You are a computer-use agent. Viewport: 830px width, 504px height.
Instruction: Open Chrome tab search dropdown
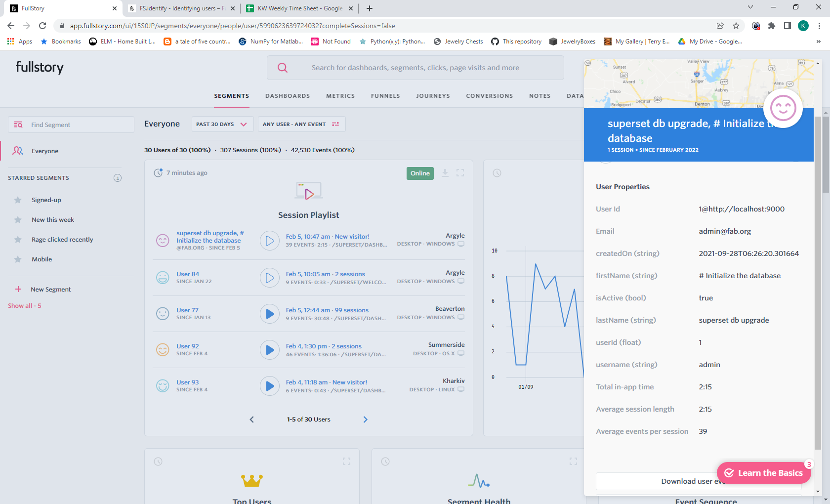pos(750,7)
